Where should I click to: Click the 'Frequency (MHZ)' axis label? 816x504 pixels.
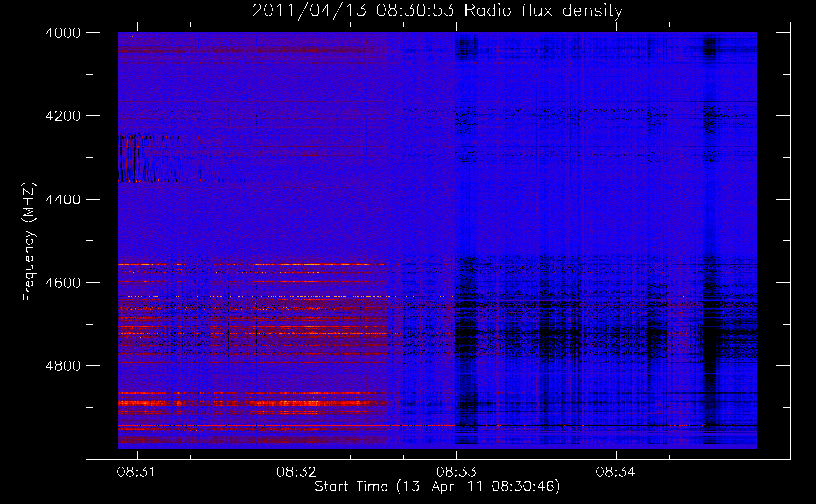pos(29,242)
